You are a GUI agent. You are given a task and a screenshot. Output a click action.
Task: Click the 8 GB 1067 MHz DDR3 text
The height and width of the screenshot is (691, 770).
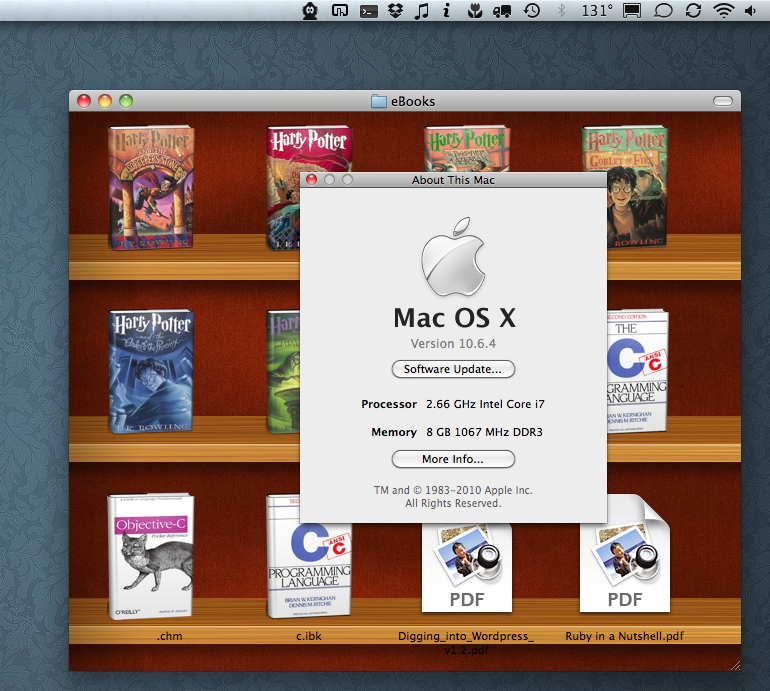coord(484,432)
